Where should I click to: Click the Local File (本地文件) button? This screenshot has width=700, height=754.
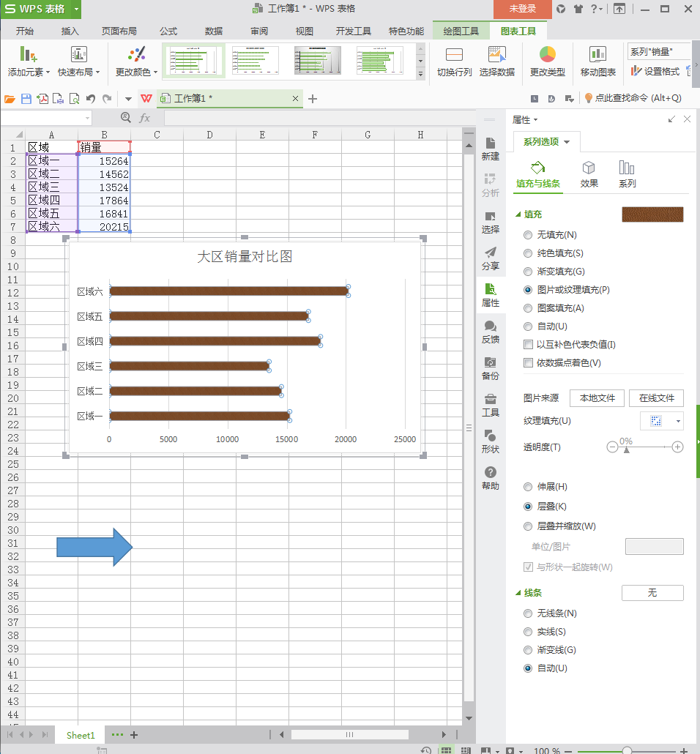pos(597,398)
